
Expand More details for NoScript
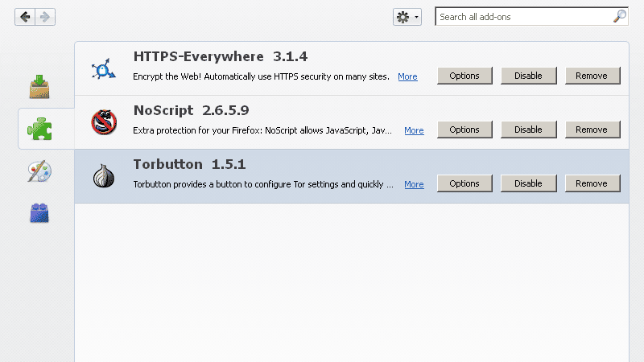coord(414,130)
